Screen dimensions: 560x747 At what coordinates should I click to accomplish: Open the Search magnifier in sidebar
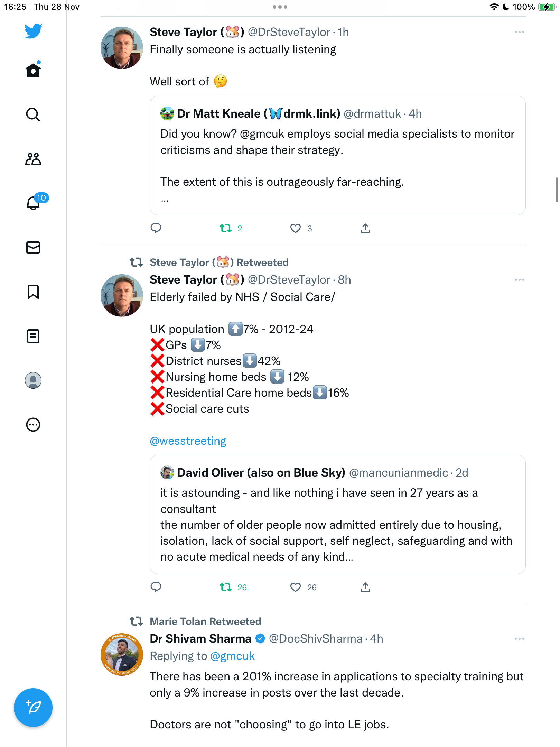(33, 114)
